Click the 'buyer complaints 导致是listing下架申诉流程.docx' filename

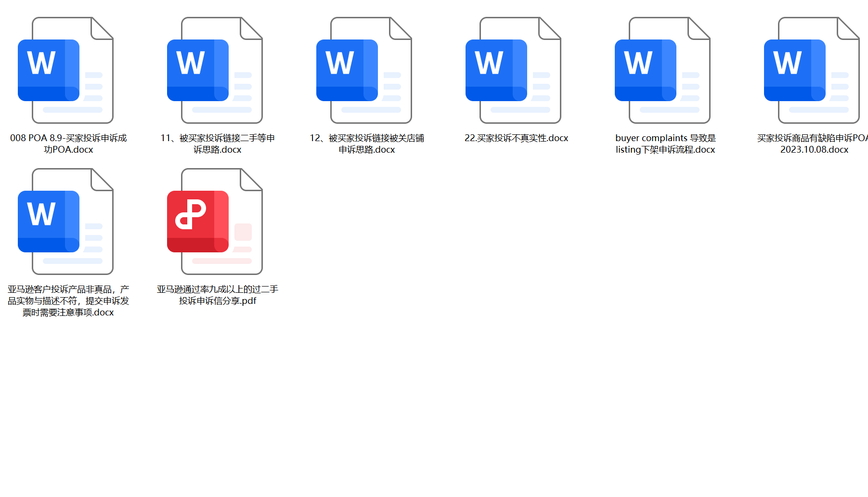665,144
